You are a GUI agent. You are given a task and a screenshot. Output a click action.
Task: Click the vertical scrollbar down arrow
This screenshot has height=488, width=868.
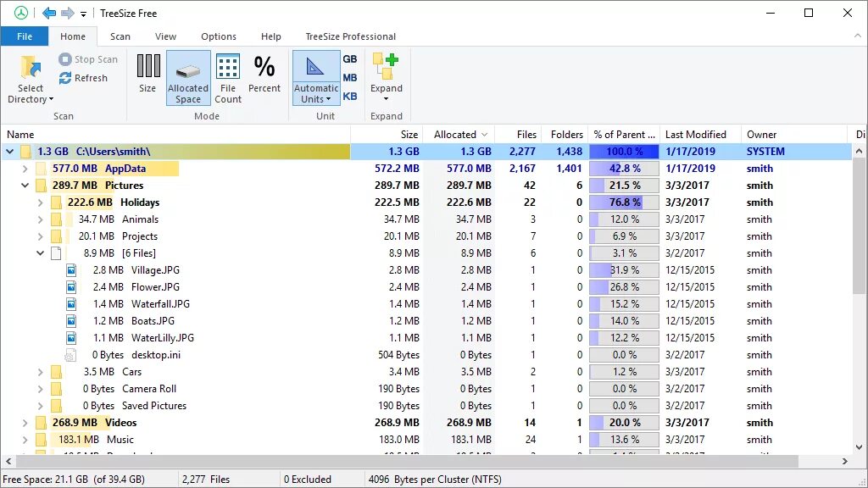point(860,447)
